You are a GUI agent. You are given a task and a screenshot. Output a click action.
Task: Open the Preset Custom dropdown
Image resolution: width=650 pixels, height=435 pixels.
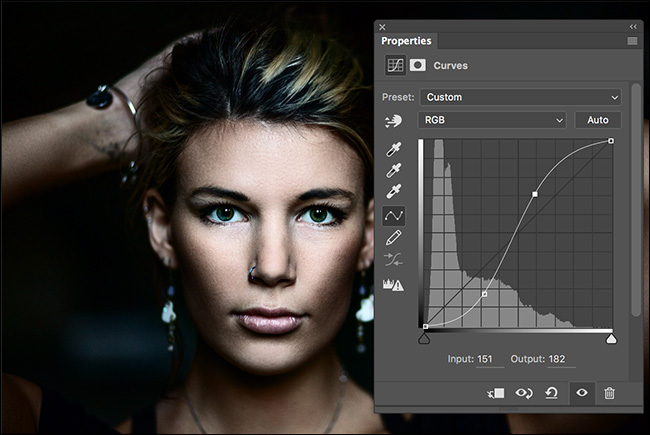(x=521, y=97)
